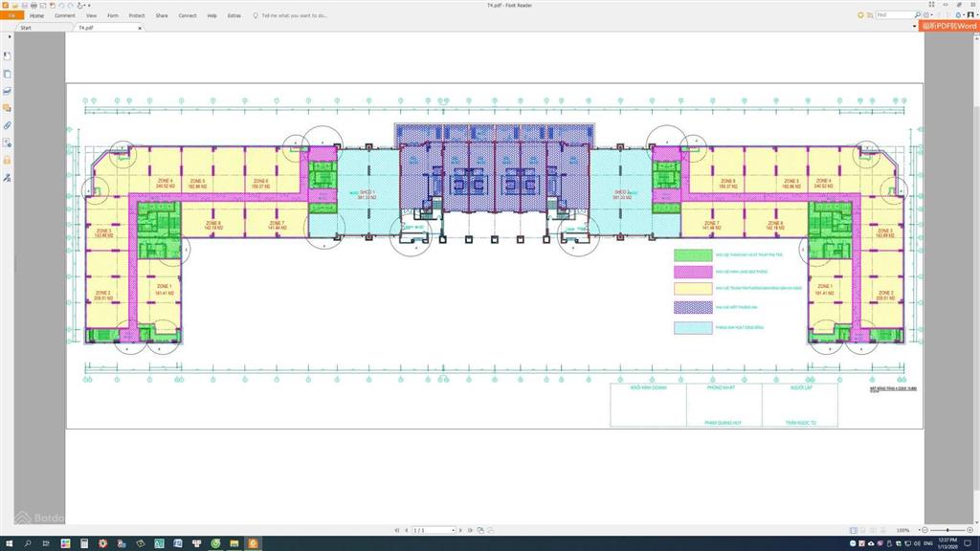
Task: Redo the last undone action
Action: pos(70,5)
